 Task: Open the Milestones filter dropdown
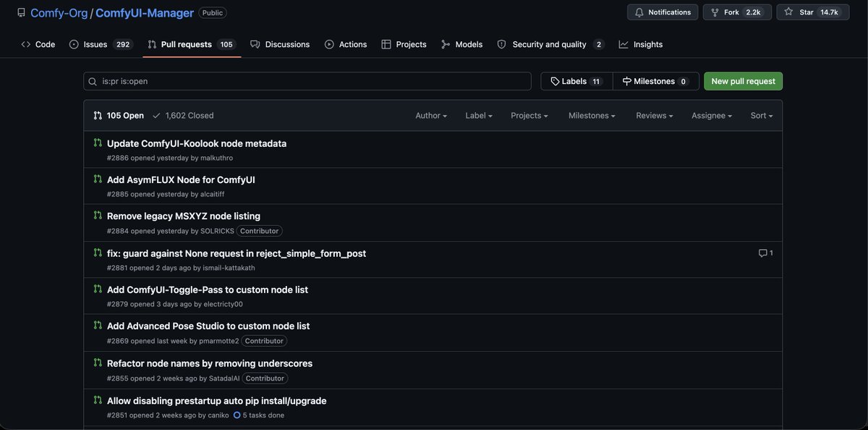[x=592, y=115]
